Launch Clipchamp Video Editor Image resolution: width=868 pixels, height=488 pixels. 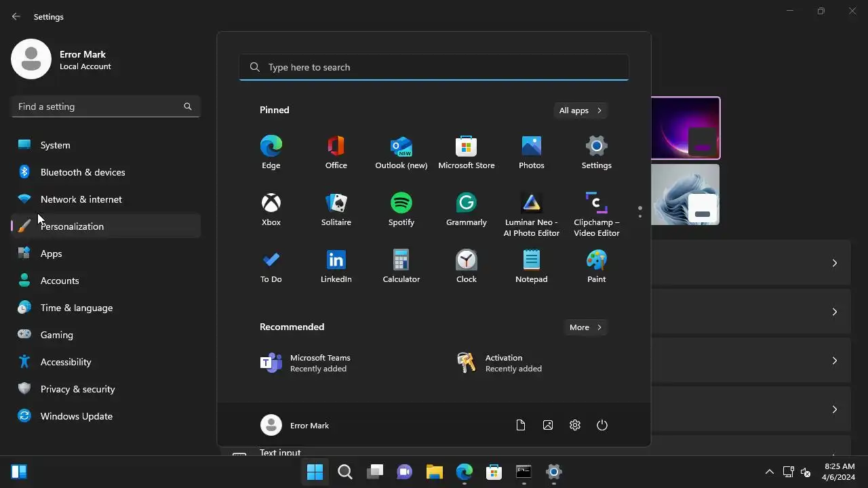(x=596, y=214)
